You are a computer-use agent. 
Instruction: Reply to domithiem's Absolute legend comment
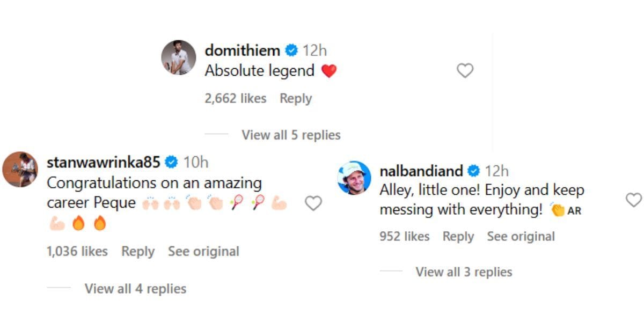[296, 99]
